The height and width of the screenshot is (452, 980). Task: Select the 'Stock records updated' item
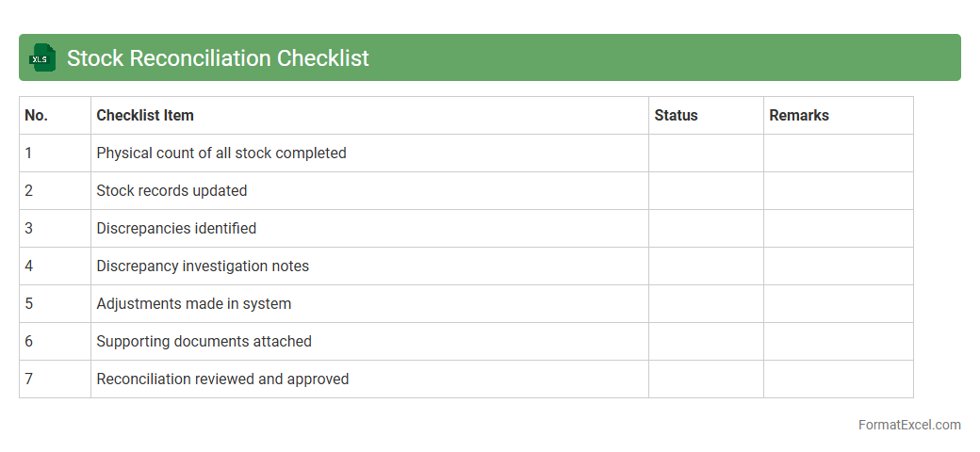click(171, 190)
